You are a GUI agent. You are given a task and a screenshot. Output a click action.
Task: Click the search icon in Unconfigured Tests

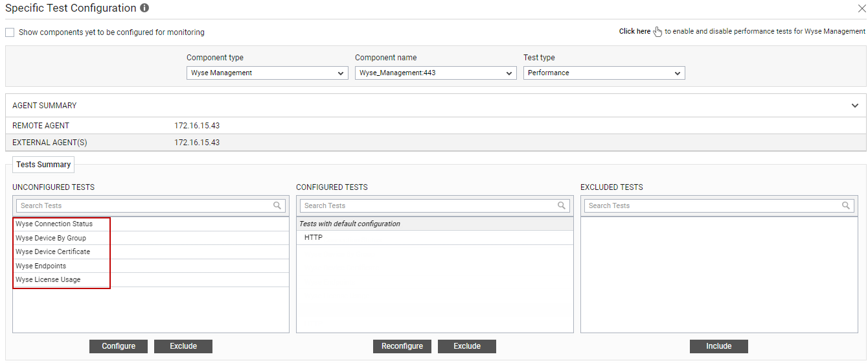pos(277,205)
